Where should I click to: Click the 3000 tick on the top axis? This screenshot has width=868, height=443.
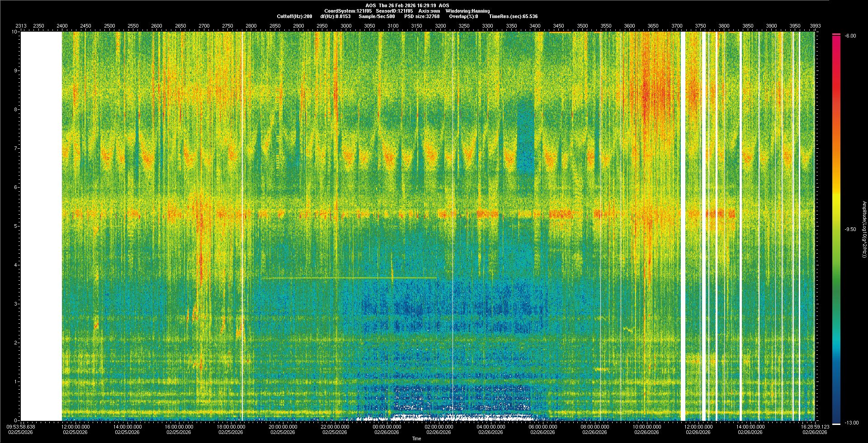[x=346, y=26]
